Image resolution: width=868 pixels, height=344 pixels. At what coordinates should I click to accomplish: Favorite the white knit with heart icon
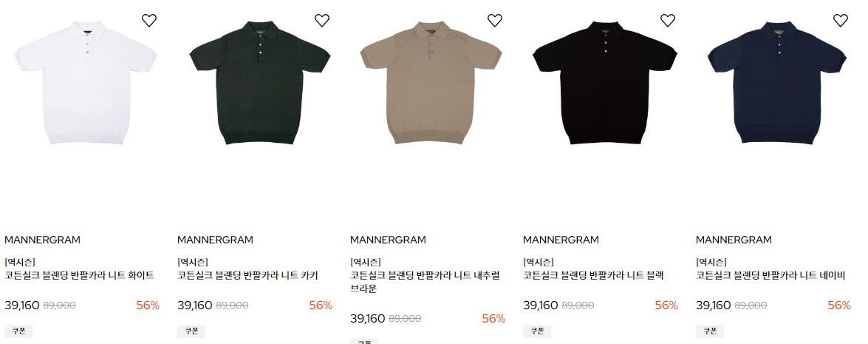(149, 21)
